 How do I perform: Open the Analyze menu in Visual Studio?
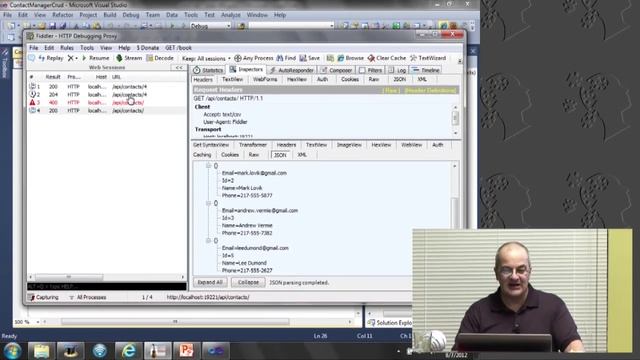point(231,15)
